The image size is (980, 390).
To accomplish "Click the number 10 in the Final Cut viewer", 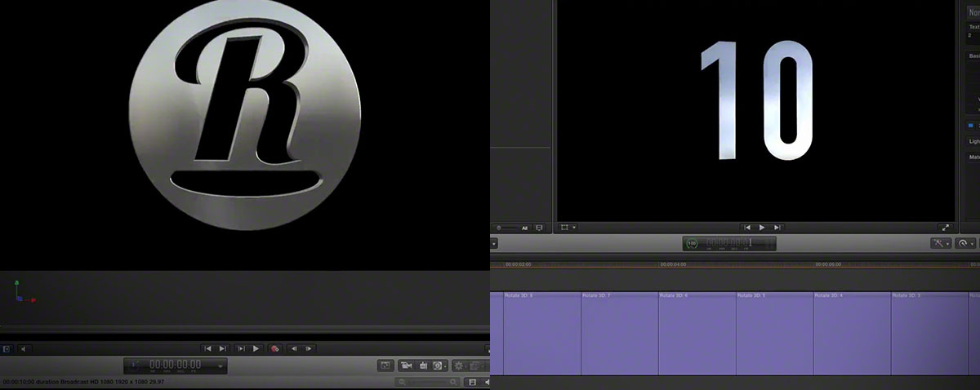I will click(755, 100).
